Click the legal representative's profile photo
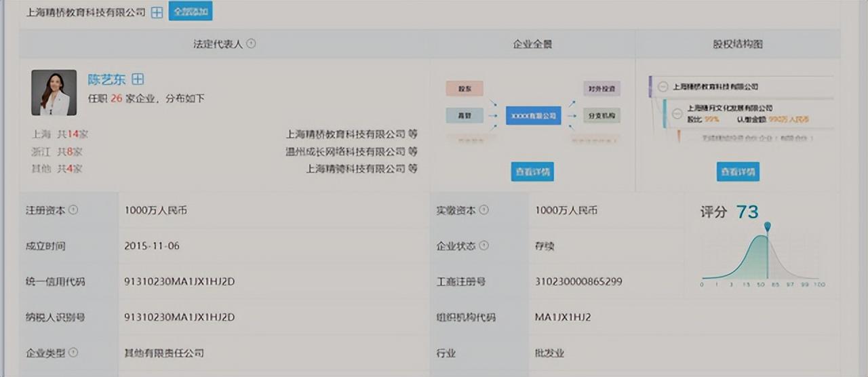 [x=54, y=92]
